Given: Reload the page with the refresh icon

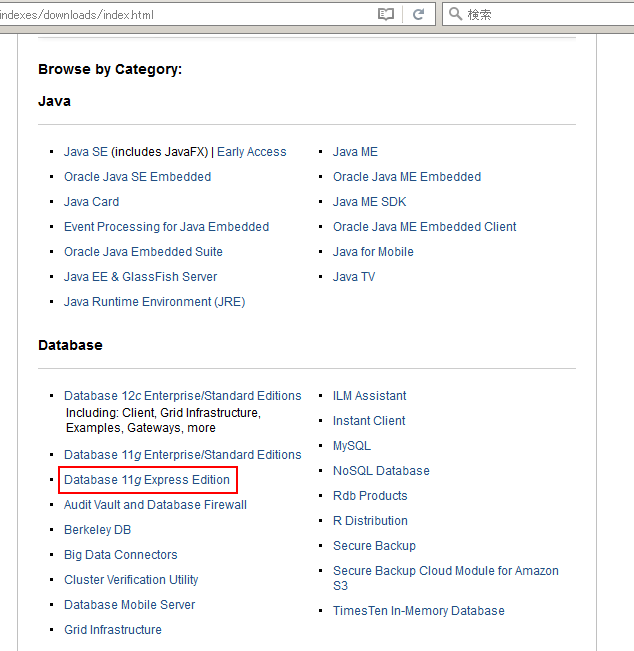Looking at the screenshot, I should click(x=419, y=15).
